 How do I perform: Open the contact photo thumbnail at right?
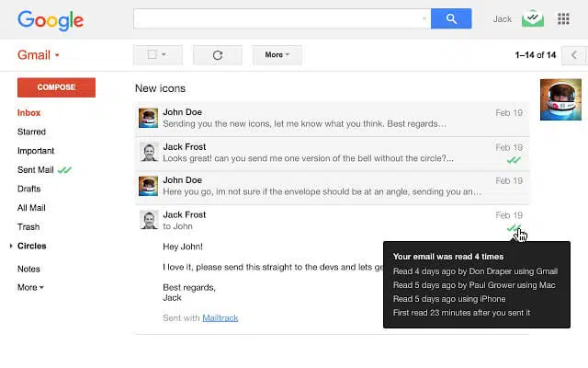(560, 99)
